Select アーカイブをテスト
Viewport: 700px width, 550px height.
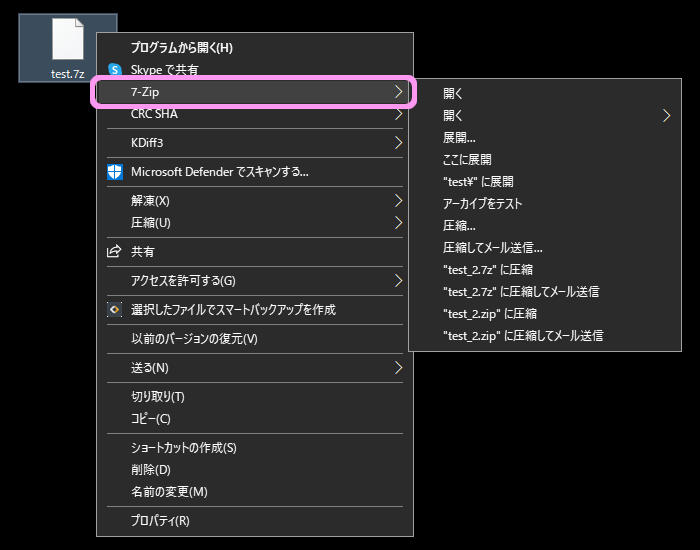[545, 204]
